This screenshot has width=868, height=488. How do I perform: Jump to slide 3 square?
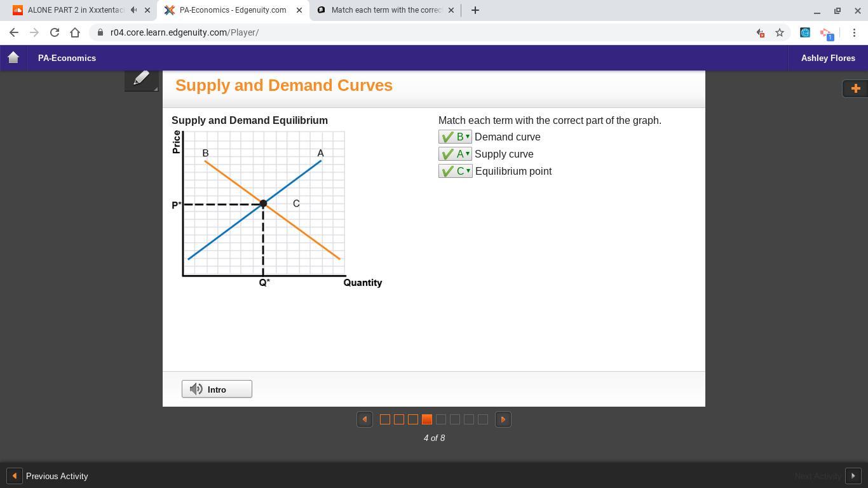click(x=413, y=419)
